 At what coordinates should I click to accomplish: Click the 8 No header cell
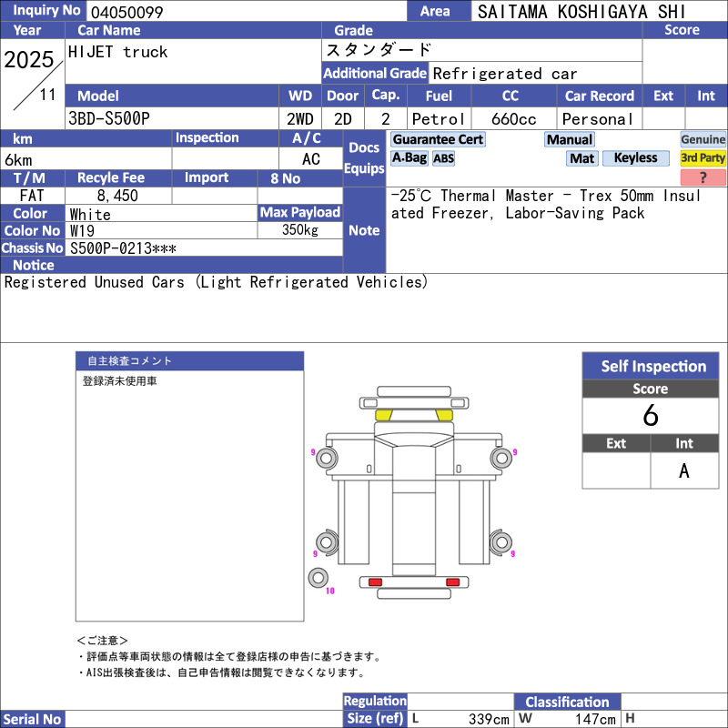(300, 178)
